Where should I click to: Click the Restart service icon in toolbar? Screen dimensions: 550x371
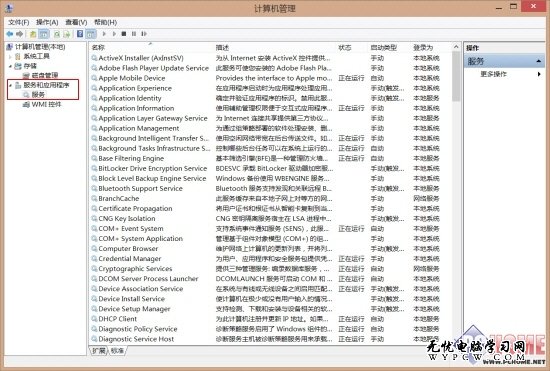[144, 34]
